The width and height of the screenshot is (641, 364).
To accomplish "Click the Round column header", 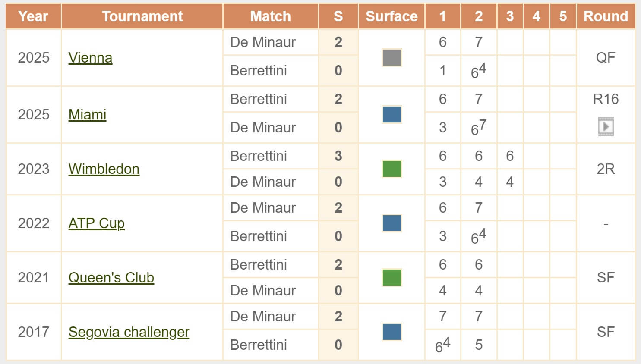I will click(606, 16).
